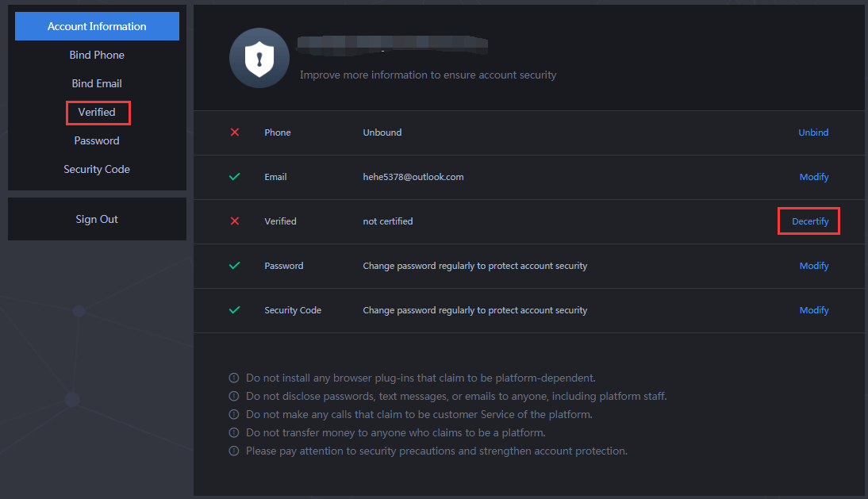
Task: Click Modify link in the Password row
Action: pos(814,266)
